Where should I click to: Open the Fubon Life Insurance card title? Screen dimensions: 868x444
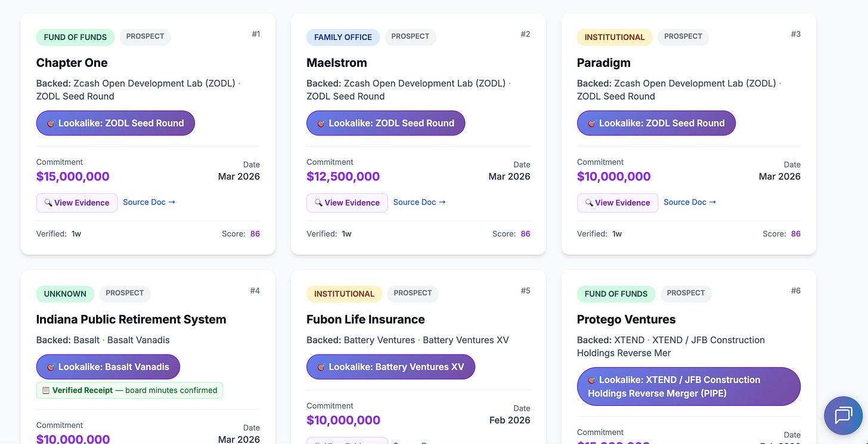[365, 319]
